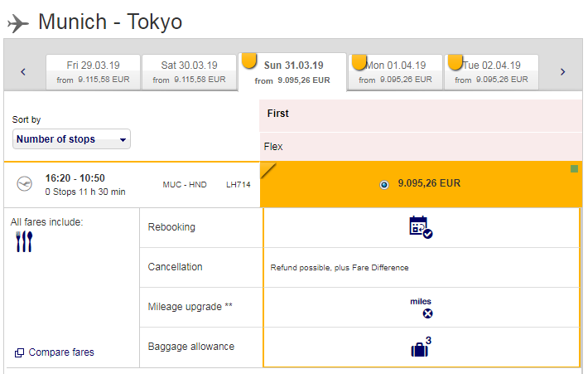Click the Lufthansa airline logo
Image resolution: width=588 pixels, height=374 pixels.
pos(24,184)
